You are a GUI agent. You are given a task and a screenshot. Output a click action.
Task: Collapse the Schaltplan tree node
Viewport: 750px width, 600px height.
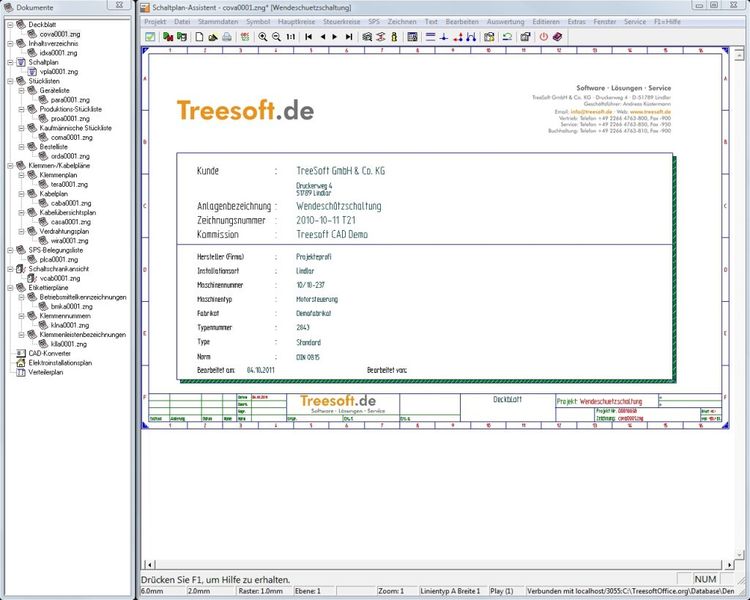pos(10,62)
